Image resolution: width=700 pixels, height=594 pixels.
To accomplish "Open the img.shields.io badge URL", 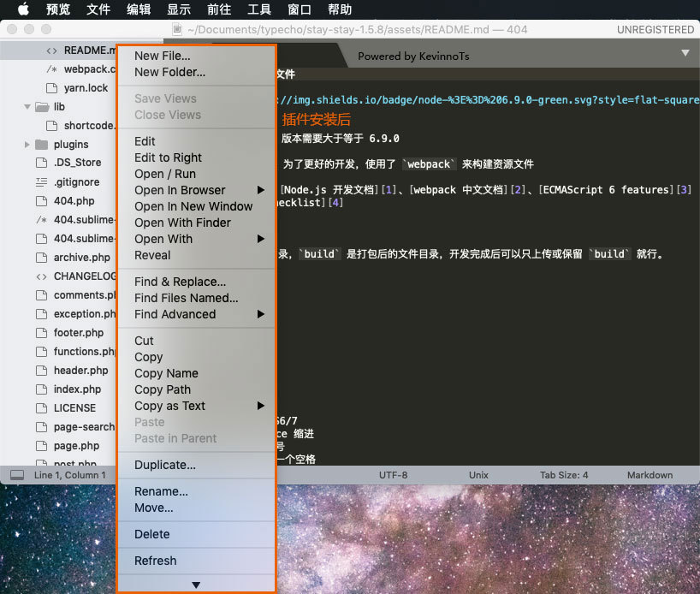I will click(x=488, y=100).
